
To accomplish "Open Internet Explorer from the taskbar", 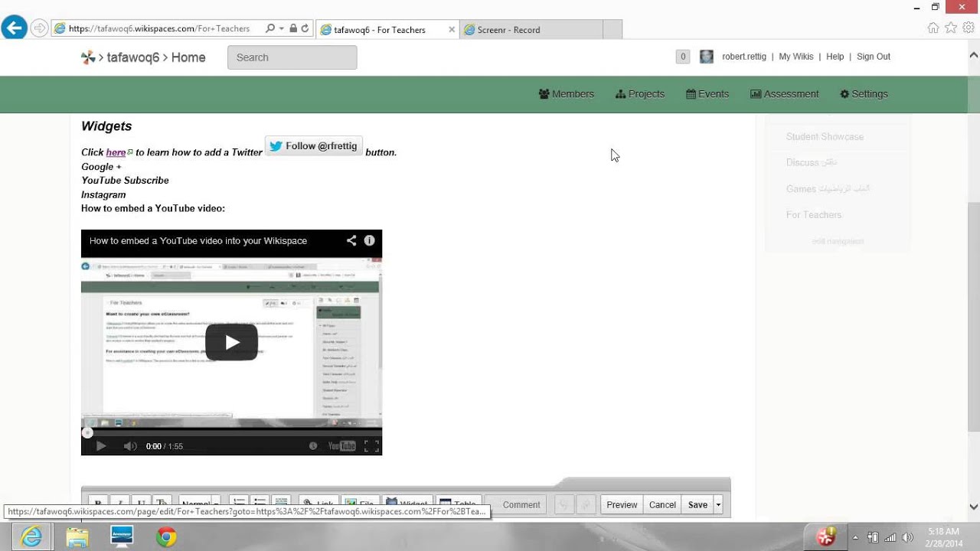I will [x=32, y=537].
